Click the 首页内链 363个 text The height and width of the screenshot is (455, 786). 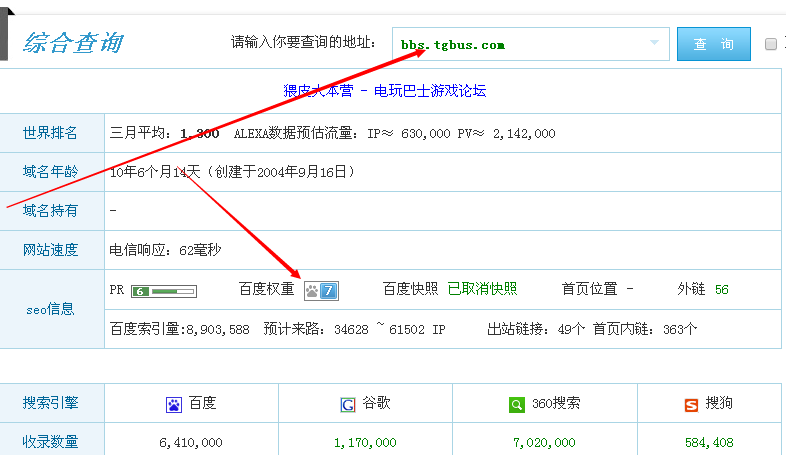(645, 329)
